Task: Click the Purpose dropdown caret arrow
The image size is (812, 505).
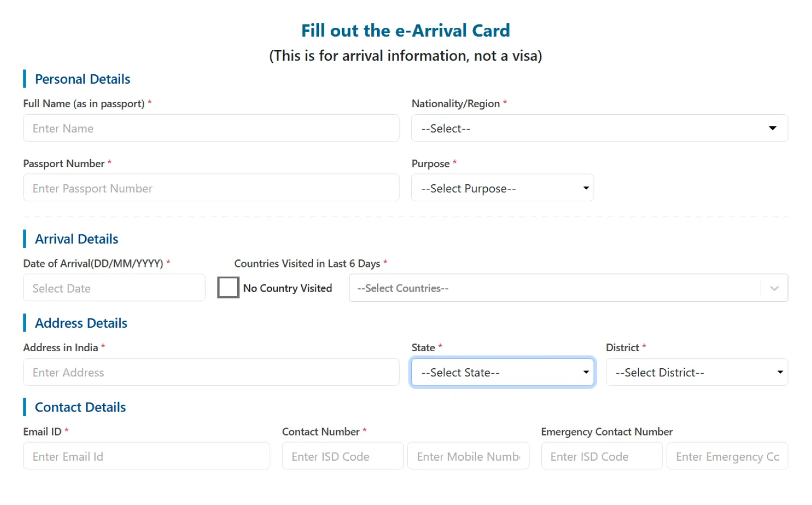Action: pos(585,188)
